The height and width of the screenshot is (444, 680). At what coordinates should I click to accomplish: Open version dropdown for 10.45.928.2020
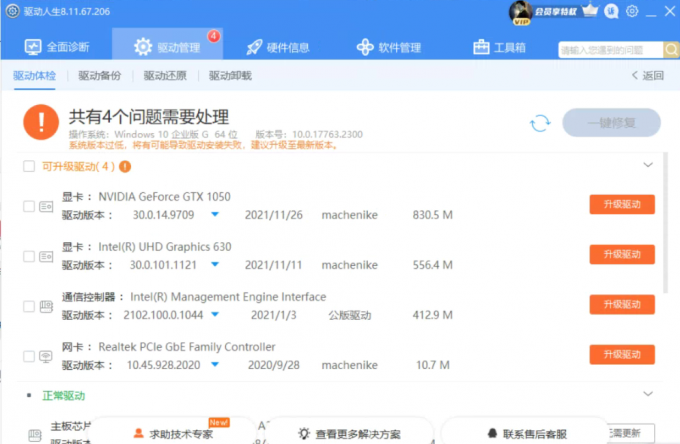click(215, 364)
